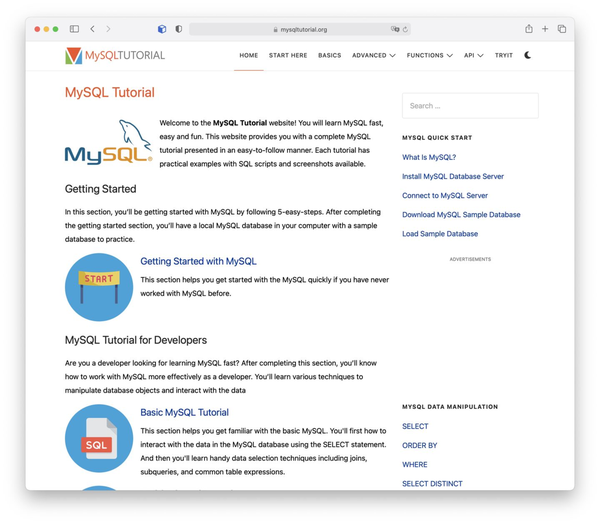Click the MYSQL DATA MANIPULATION sidebar title
The image size is (600, 524).
coord(450,407)
